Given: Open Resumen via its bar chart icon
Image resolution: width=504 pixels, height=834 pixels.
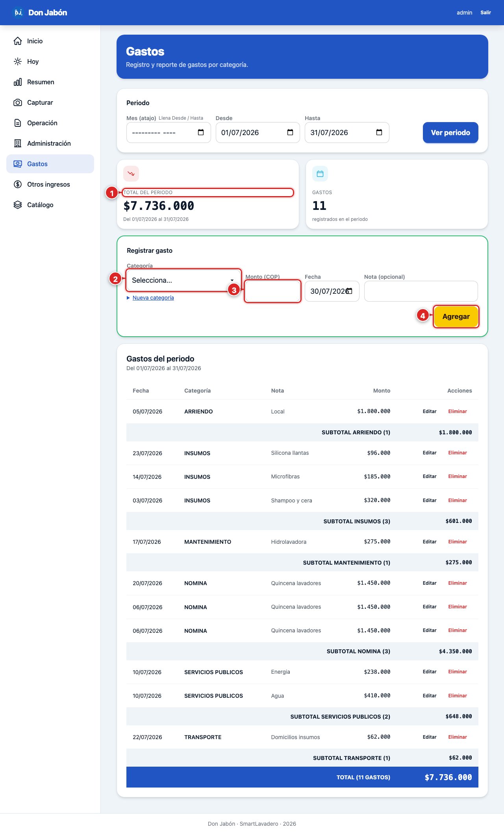Looking at the screenshot, I should point(18,82).
